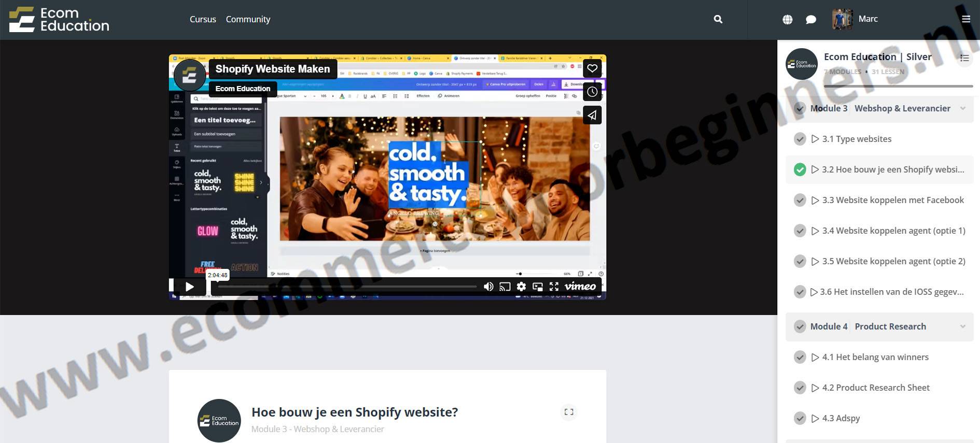Image resolution: width=980 pixels, height=443 pixels.
Task: Click the search magnifier icon in header
Action: (718, 19)
